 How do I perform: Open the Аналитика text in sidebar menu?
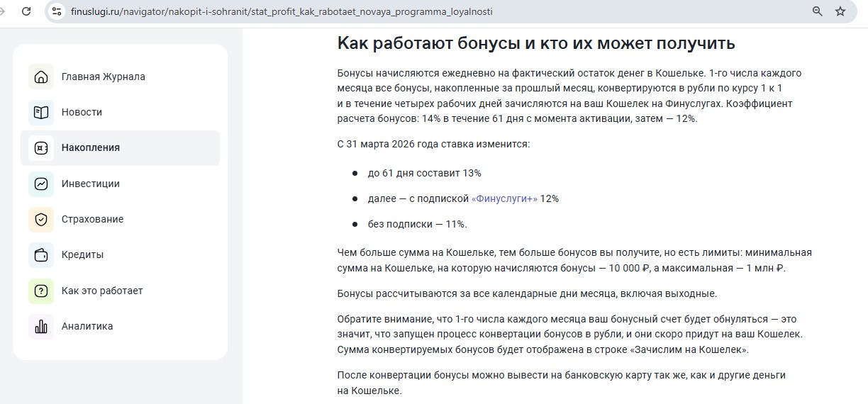coord(87,326)
